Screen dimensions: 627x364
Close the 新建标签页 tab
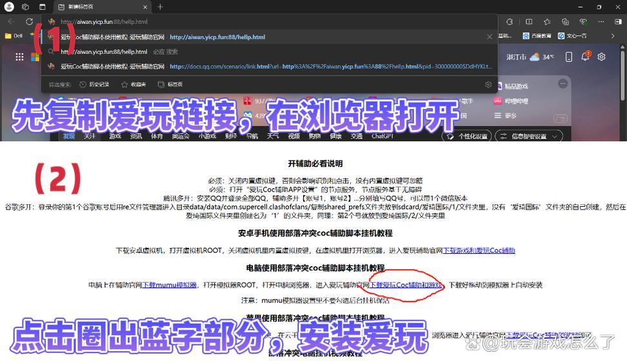pyautogui.click(x=145, y=7)
